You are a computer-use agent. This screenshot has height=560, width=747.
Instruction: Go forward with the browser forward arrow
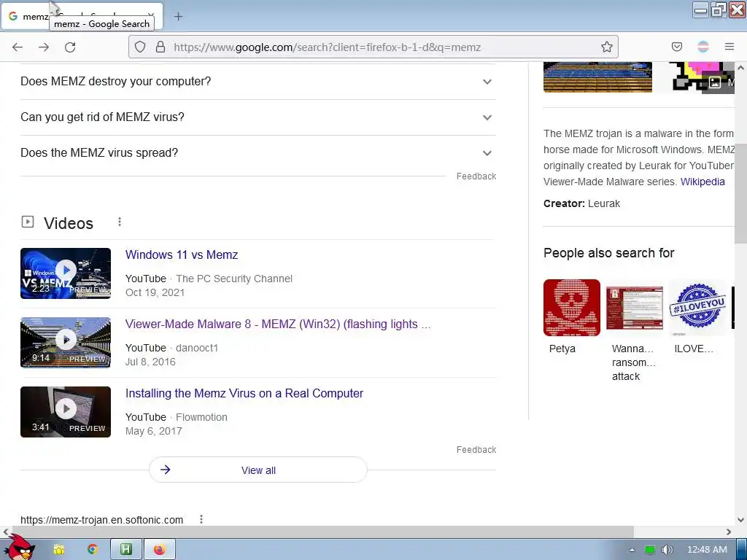[x=44, y=47]
